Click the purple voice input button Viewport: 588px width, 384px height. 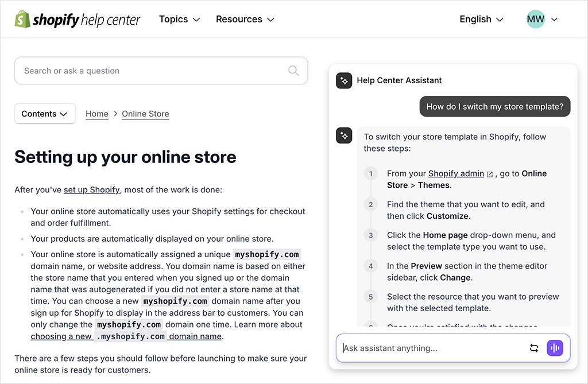(555, 348)
